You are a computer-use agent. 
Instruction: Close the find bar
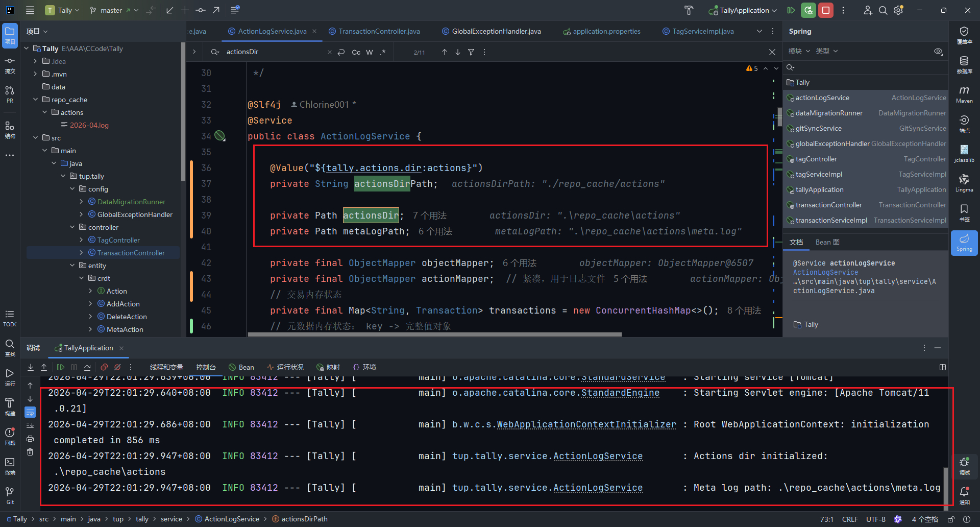click(x=772, y=52)
